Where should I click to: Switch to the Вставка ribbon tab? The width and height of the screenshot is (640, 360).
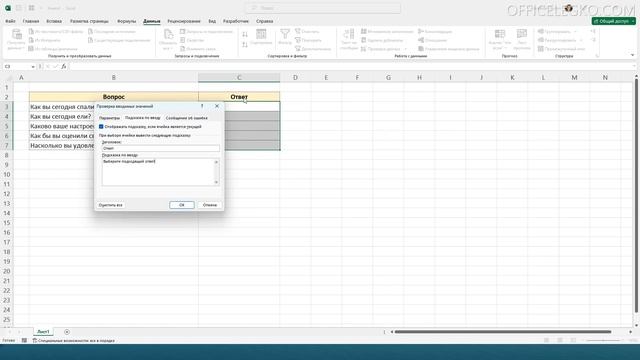[x=54, y=21]
